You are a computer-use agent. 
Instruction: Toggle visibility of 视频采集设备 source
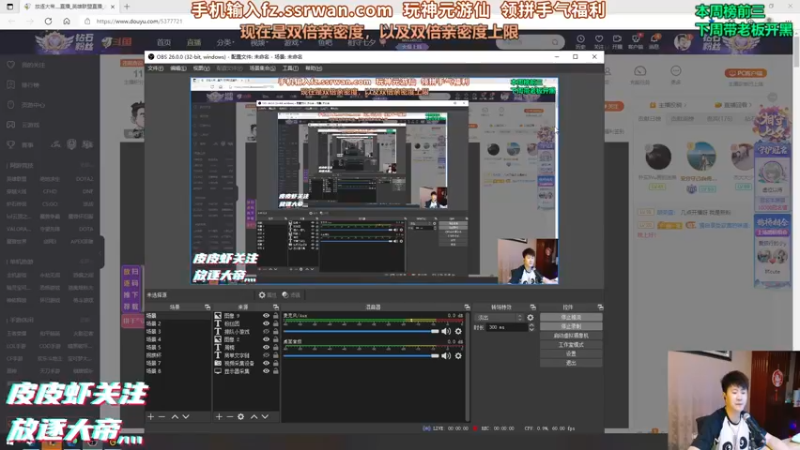[266, 363]
